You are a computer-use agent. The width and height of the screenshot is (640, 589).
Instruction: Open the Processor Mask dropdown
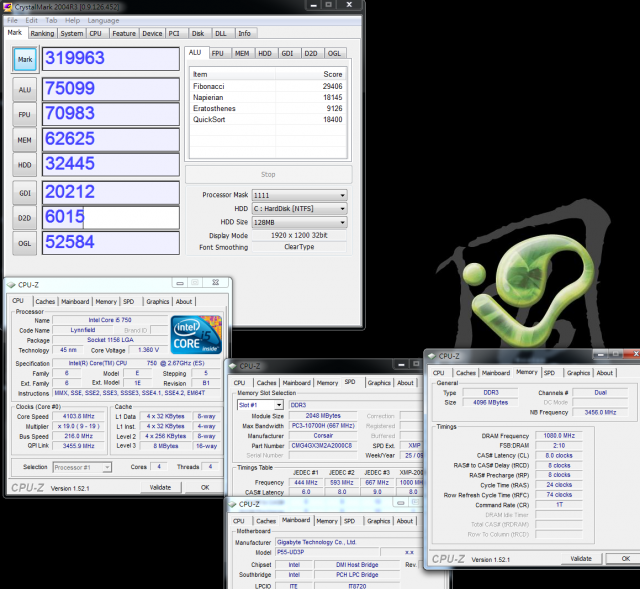click(x=300, y=195)
